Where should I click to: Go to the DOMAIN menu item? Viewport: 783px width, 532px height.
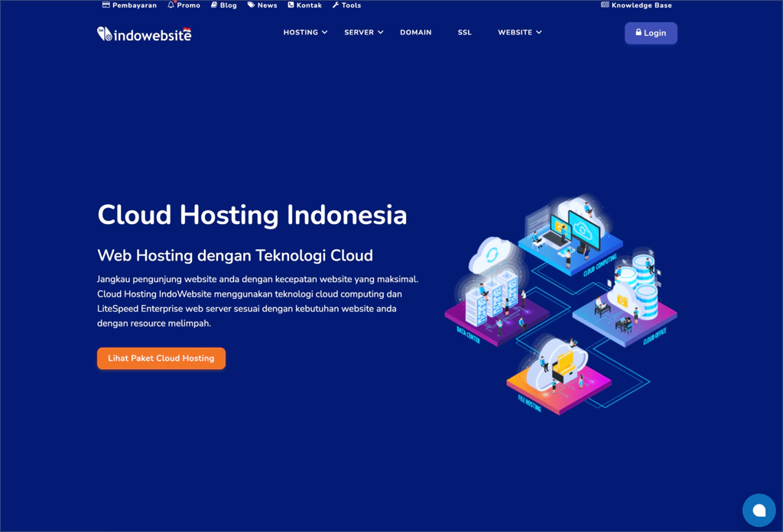coord(415,32)
